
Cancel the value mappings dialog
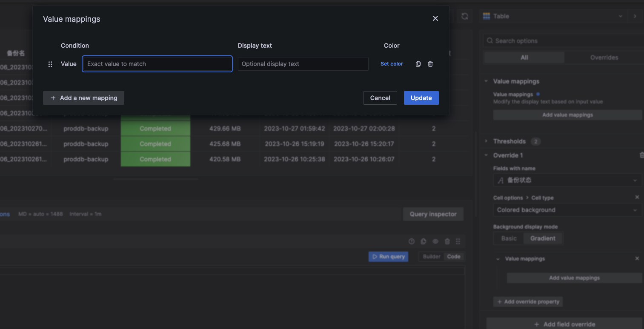point(380,98)
